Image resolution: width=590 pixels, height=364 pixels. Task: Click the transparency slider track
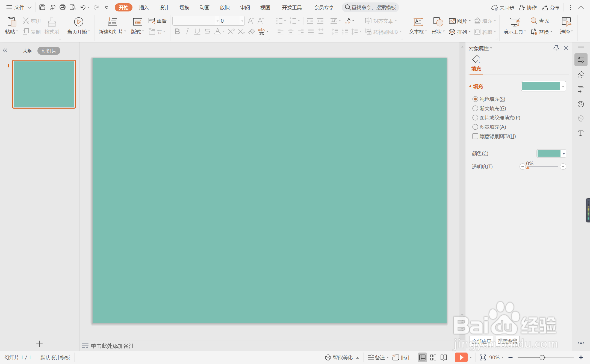click(x=543, y=166)
